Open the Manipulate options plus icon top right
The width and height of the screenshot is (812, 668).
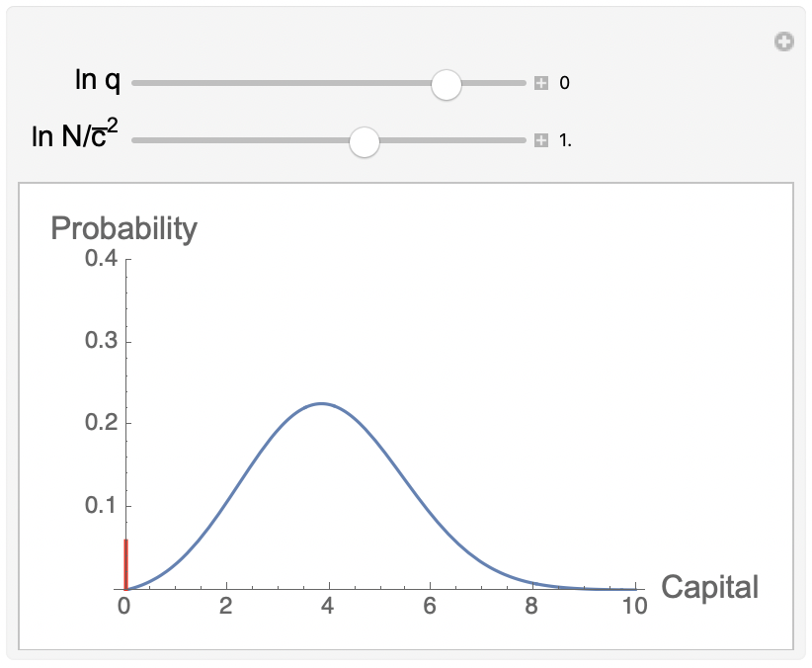pos(783,42)
